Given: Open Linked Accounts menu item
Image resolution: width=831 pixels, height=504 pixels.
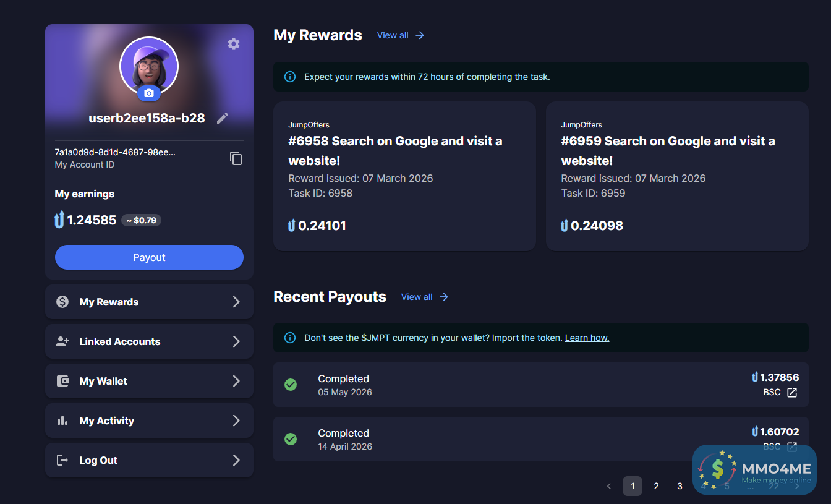Looking at the screenshot, I should (x=149, y=341).
